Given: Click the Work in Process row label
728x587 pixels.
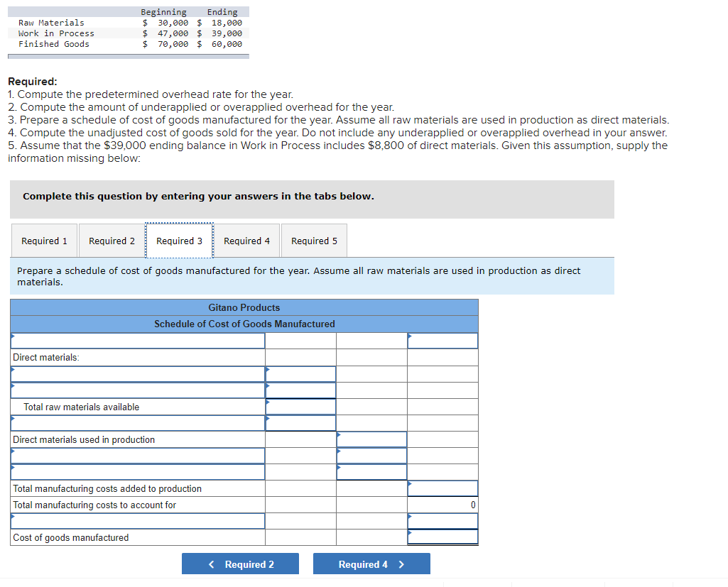Looking at the screenshot, I should tap(56, 33).
